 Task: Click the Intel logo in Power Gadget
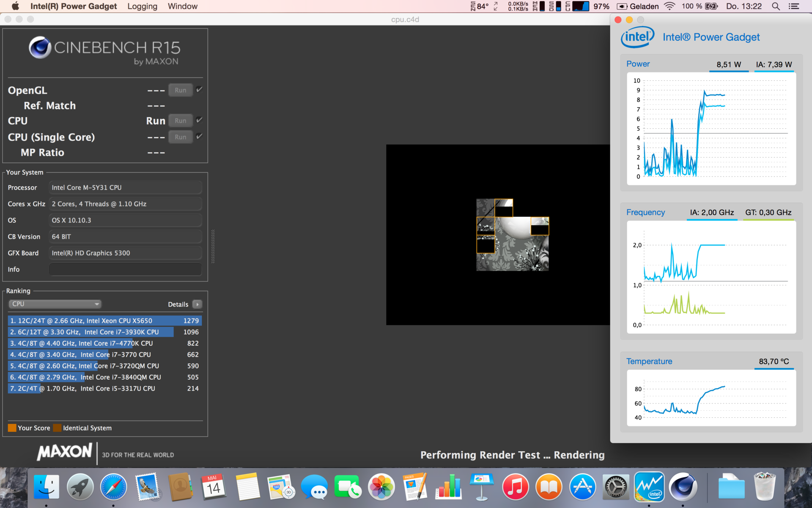[637, 37]
